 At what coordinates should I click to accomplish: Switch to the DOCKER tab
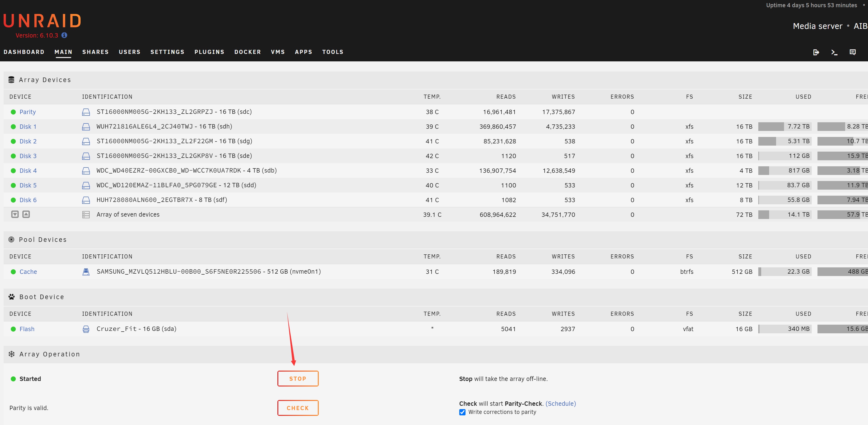point(248,52)
